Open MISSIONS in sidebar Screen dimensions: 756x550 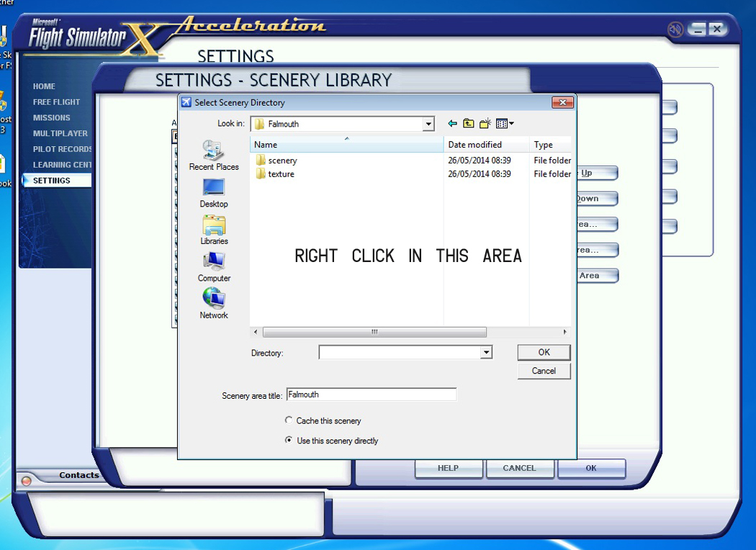52,117
